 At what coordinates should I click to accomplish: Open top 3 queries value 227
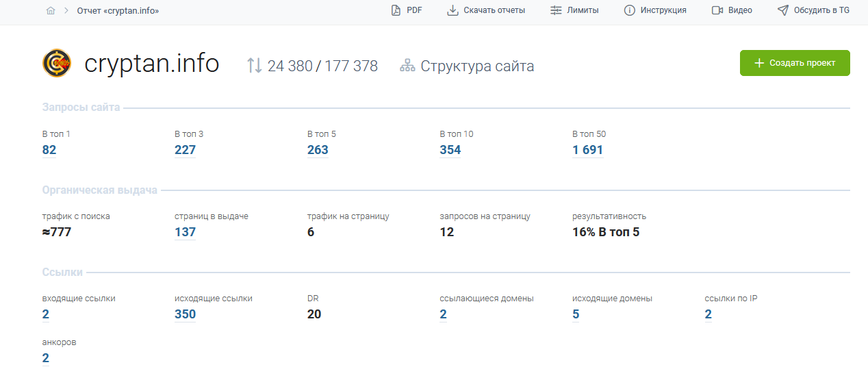point(186,150)
